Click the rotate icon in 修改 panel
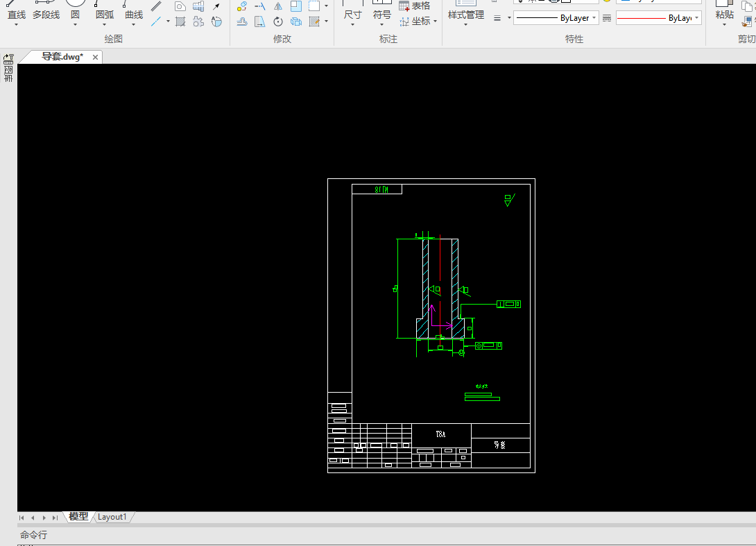756x546 pixels. 277,22
